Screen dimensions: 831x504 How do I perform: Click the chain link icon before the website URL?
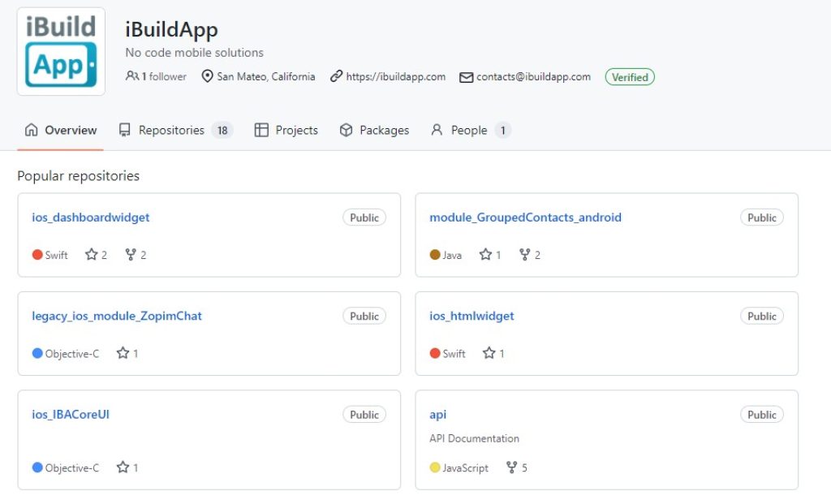(338, 76)
